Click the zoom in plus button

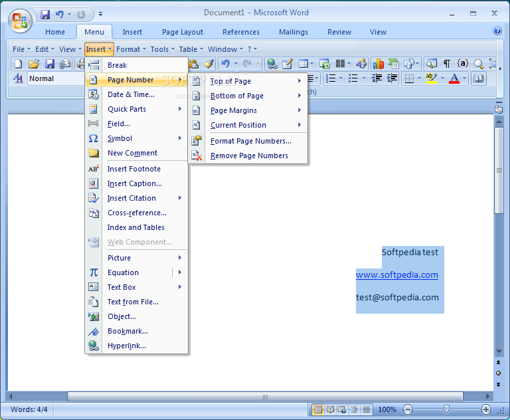coord(486,409)
